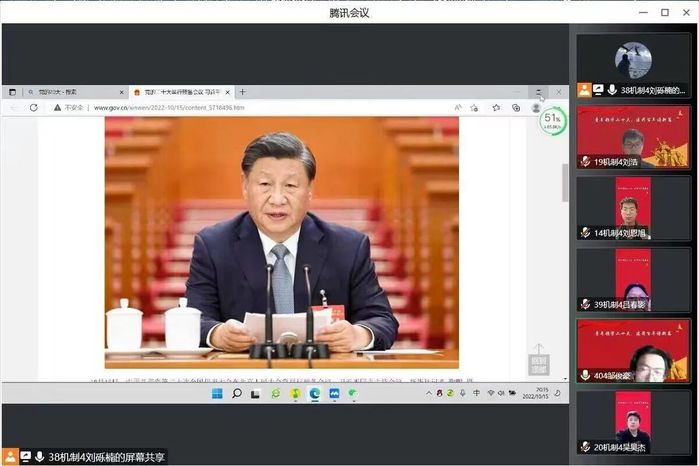Open taskbar search magnifier icon
Viewport: 699px width, 466px height.
pos(237,393)
